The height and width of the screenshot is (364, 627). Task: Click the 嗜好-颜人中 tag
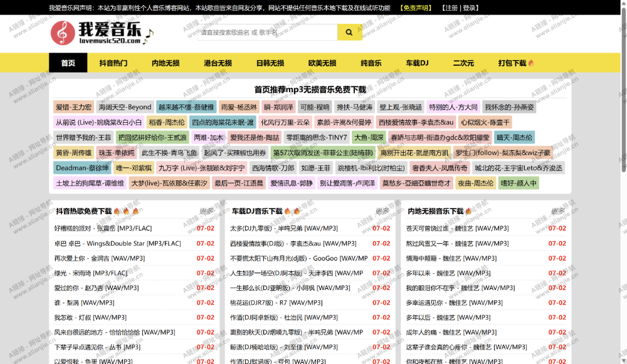519,183
